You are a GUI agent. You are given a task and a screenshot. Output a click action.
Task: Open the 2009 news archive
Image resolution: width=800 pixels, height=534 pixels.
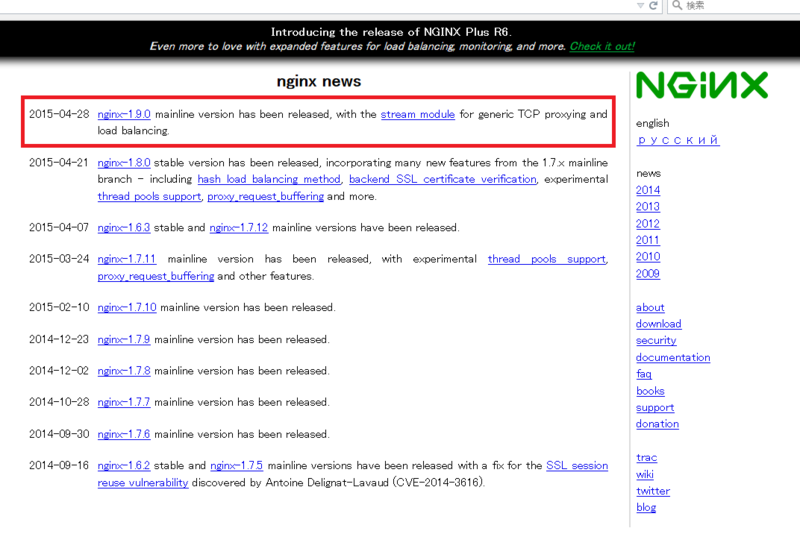648,274
